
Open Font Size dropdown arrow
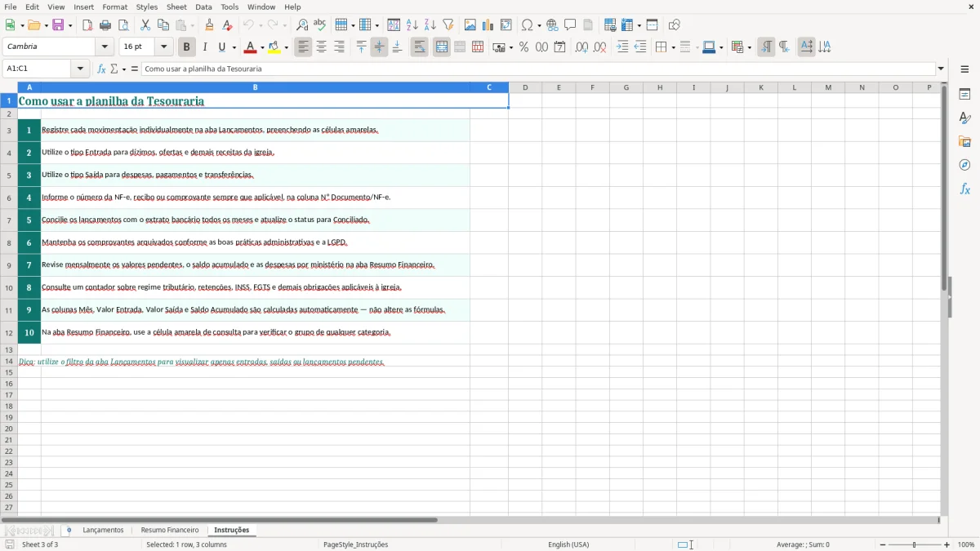163,47
